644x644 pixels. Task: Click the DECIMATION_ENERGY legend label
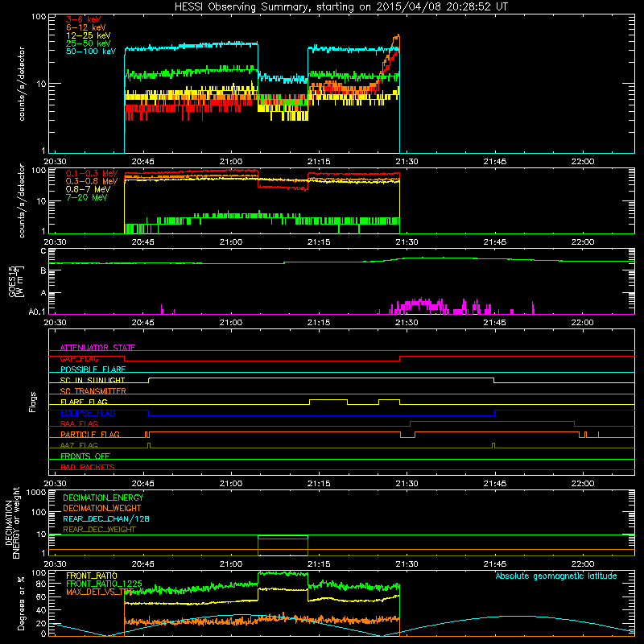103,497
